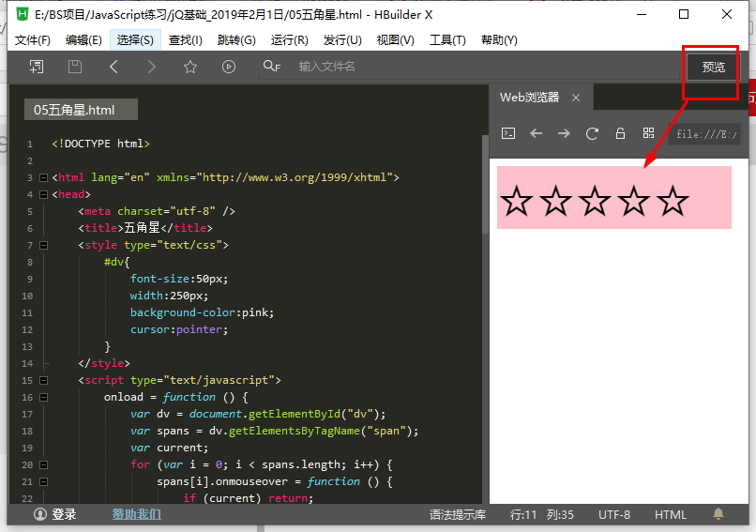Select the Web浏览器 tab
Viewport: 756px width, 532px height.
click(x=529, y=98)
